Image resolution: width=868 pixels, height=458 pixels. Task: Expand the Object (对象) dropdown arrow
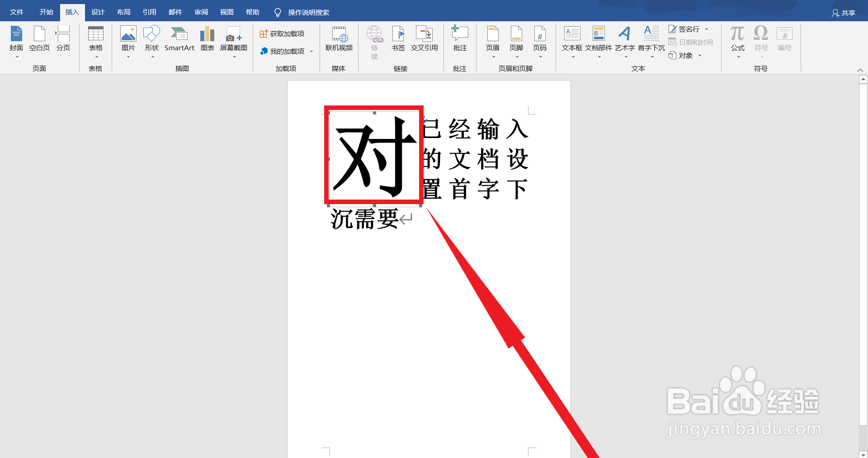[x=700, y=56]
